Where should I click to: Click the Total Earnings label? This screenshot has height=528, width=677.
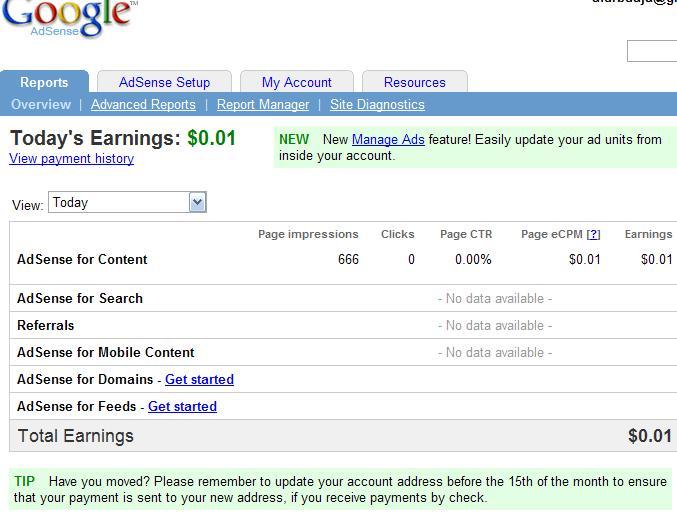(x=76, y=436)
